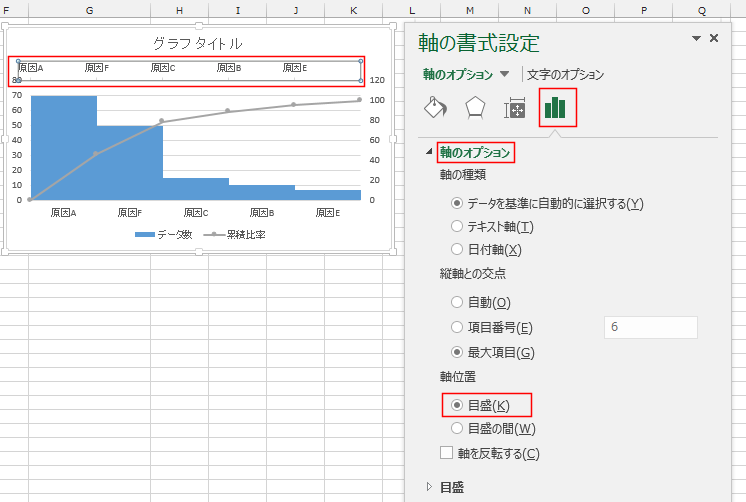Open the Effects pentagon icon tab
Image resolution: width=746 pixels, height=502 pixels.
(476, 108)
